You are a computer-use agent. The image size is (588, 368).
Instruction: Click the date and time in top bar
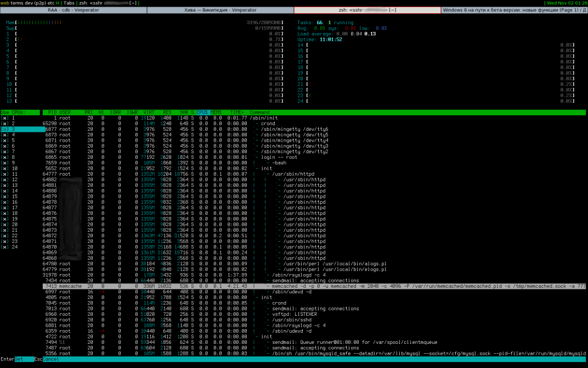(x=566, y=3)
